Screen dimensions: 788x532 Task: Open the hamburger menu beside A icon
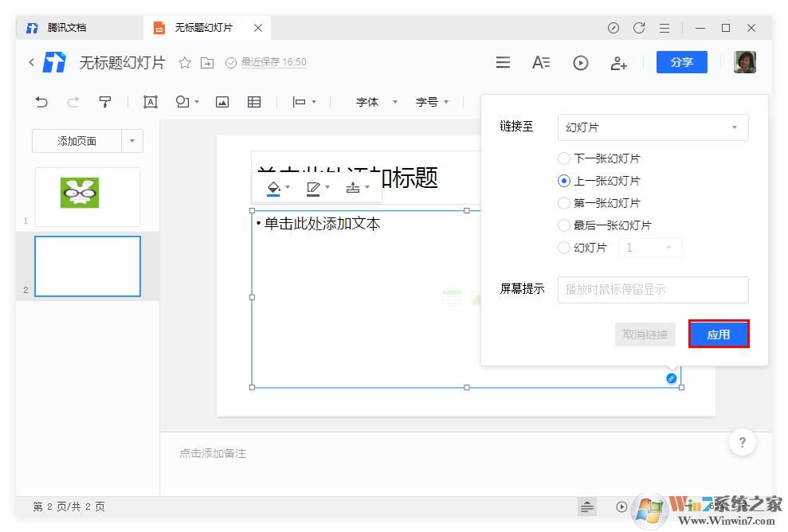click(x=503, y=62)
